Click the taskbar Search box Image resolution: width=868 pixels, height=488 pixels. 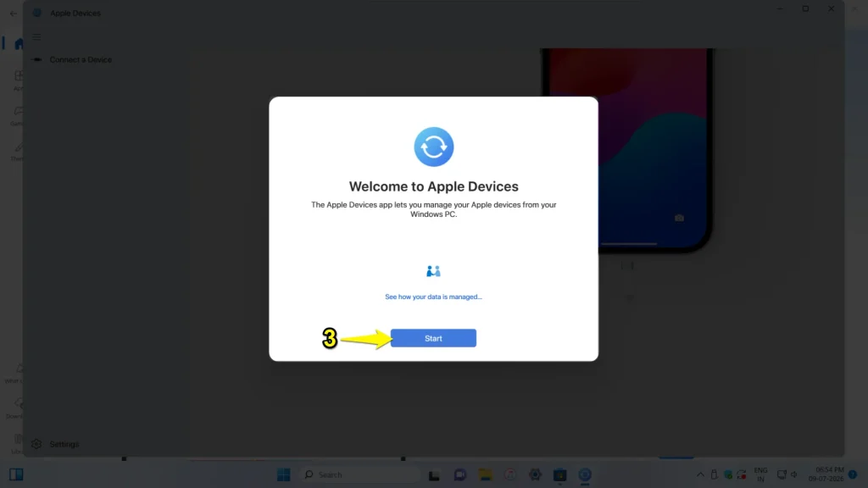tap(359, 474)
